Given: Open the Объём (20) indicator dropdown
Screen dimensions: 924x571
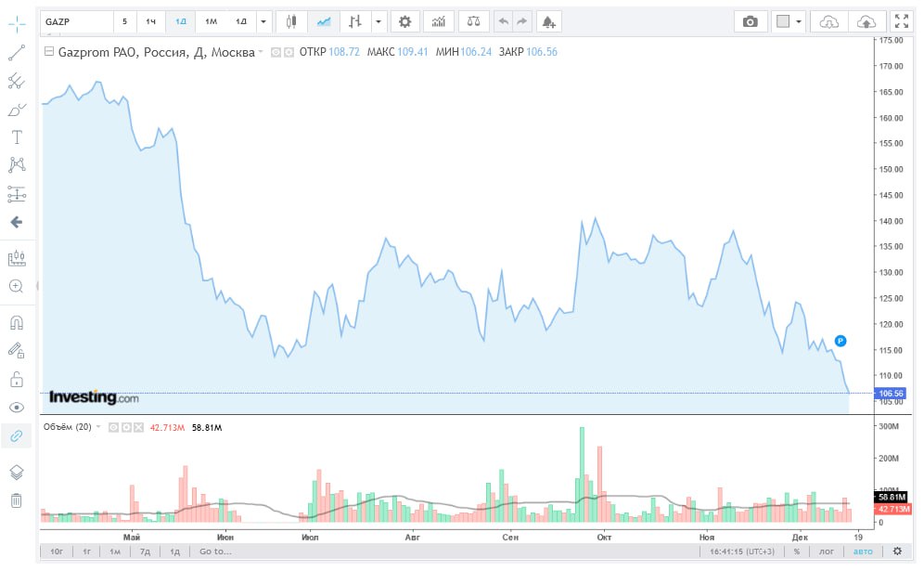Looking at the screenshot, I should click(98, 427).
